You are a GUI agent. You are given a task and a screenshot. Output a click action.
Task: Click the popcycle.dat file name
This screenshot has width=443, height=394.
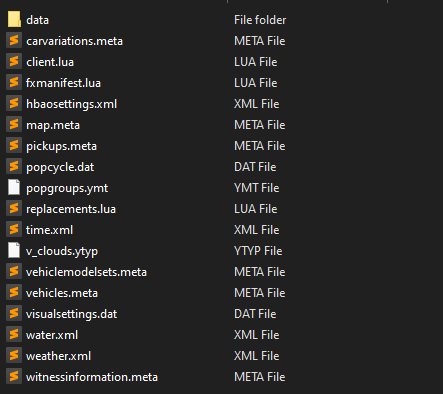coord(60,167)
